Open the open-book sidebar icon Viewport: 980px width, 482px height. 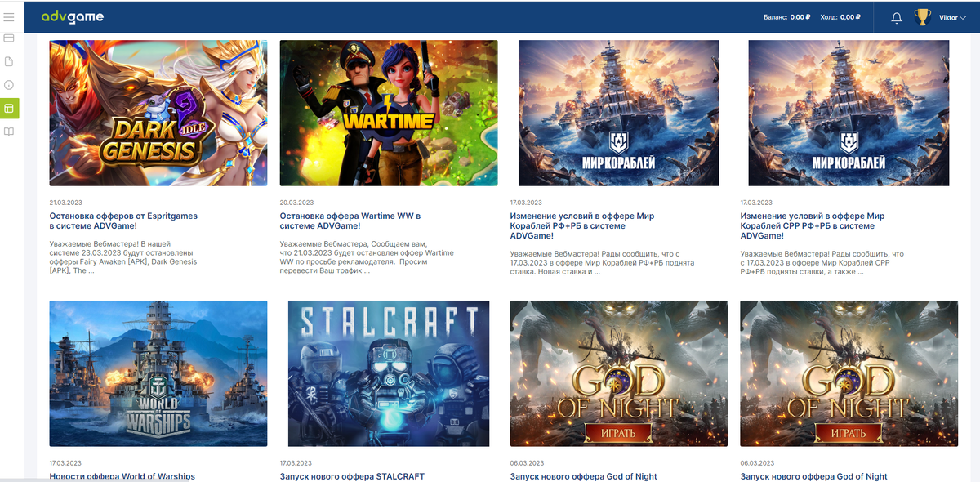pyautogui.click(x=9, y=132)
